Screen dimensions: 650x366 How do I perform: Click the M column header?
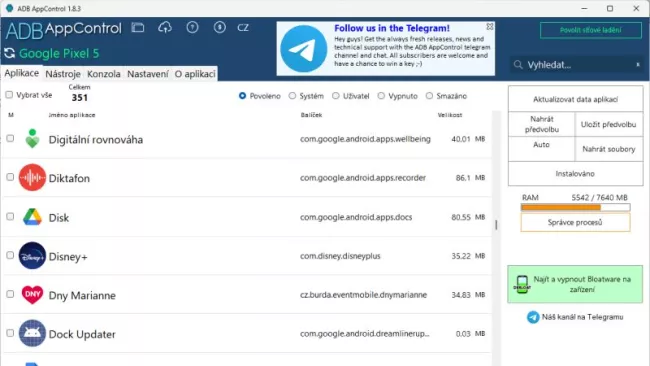click(11, 115)
